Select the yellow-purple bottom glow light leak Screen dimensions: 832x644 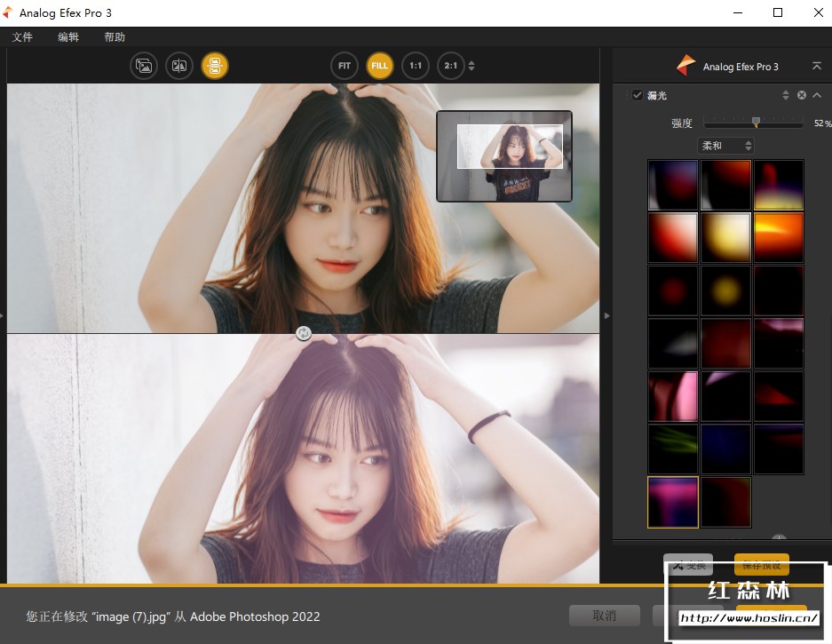[x=779, y=186]
